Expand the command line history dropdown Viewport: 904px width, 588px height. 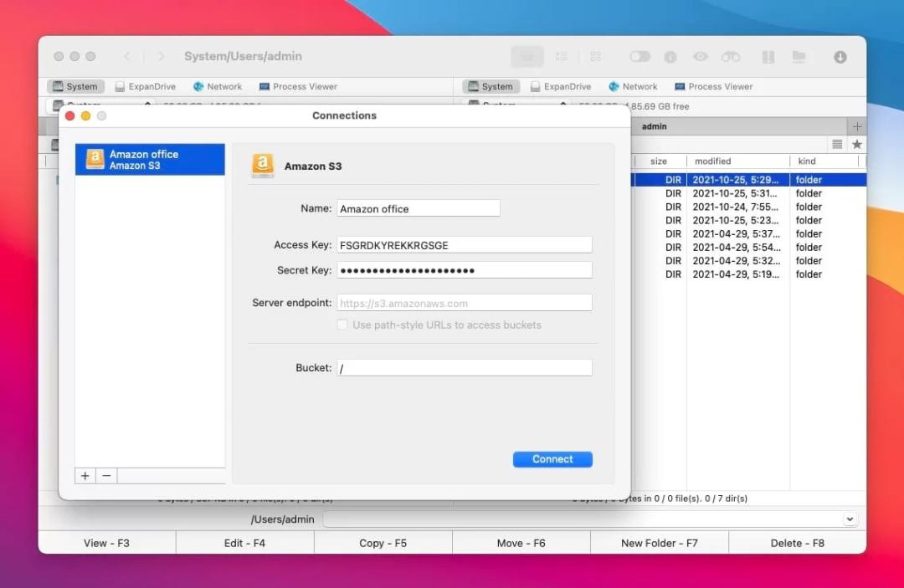850,519
